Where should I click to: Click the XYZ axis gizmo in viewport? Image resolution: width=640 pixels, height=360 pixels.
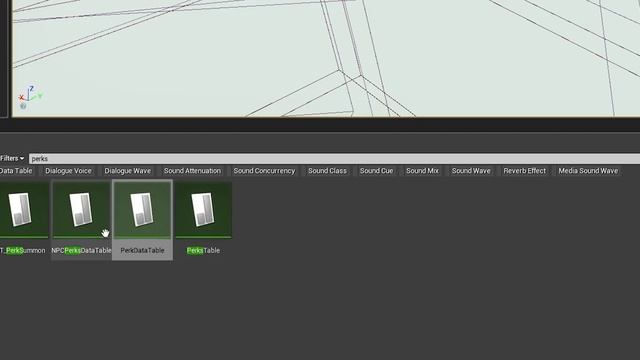coord(29,97)
